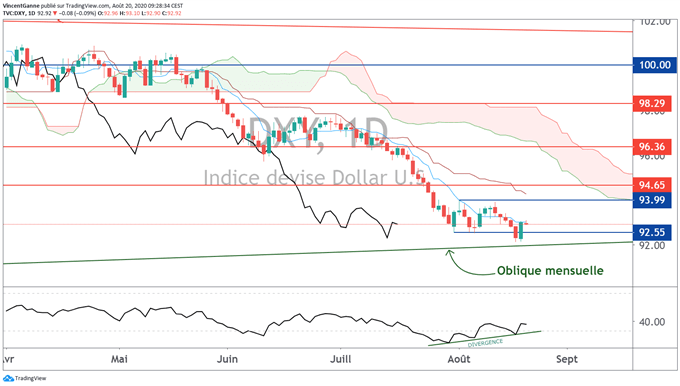Click the TradingView brand text at bottom

click(x=30, y=378)
